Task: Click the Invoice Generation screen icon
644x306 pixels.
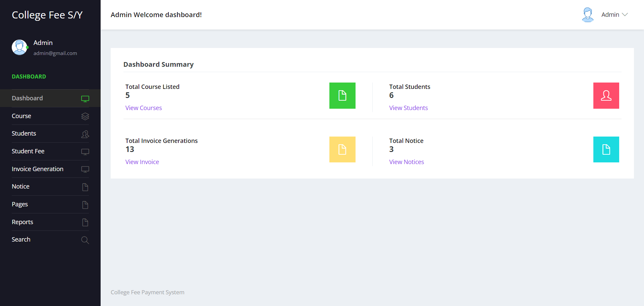Action: [x=85, y=169]
